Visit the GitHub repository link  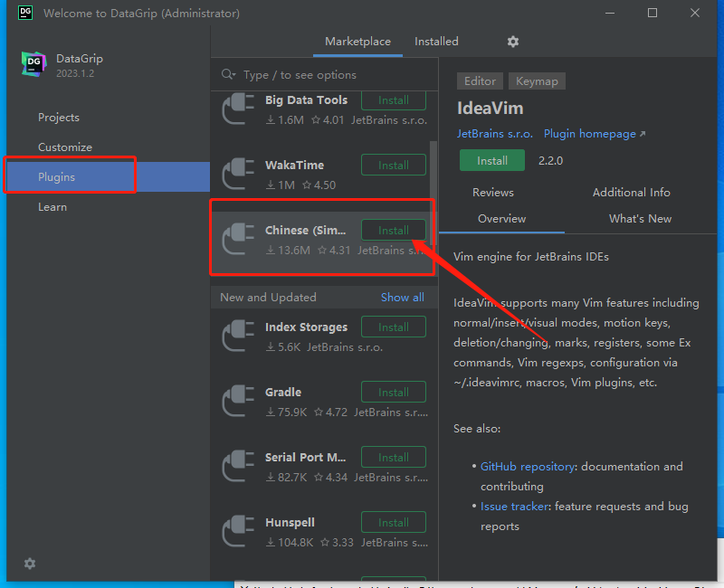528,466
